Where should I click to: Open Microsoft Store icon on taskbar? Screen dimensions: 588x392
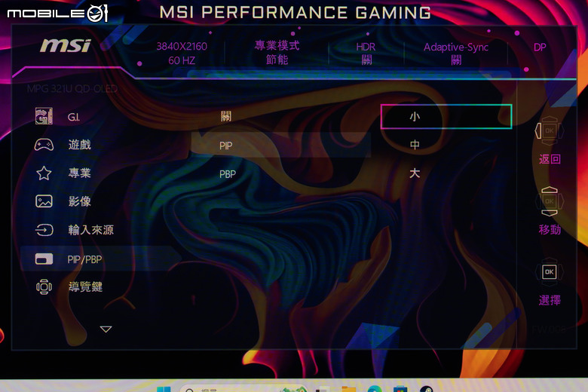pos(400,389)
